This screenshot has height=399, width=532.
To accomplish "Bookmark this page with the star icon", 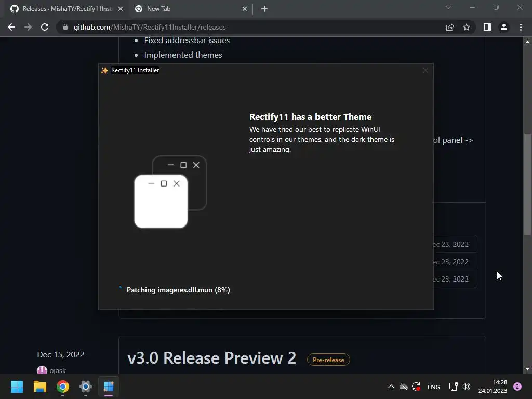I will tap(467, 27).
